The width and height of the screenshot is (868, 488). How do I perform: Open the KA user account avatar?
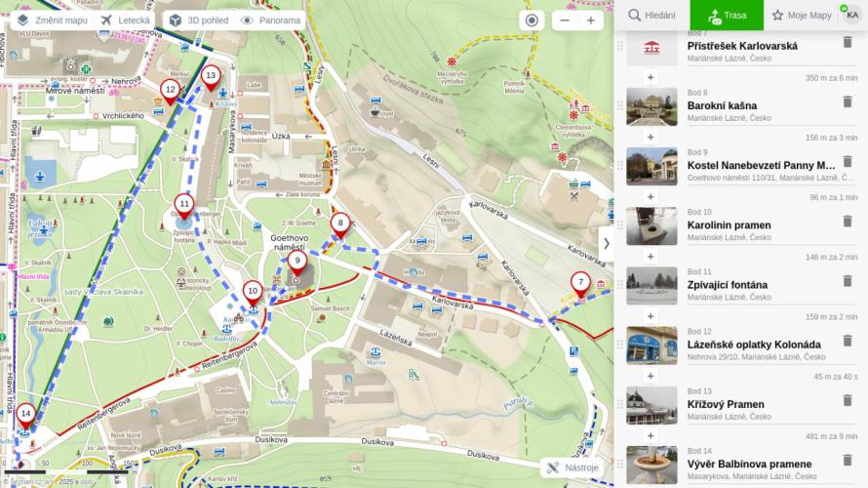[x=852, y=15]
